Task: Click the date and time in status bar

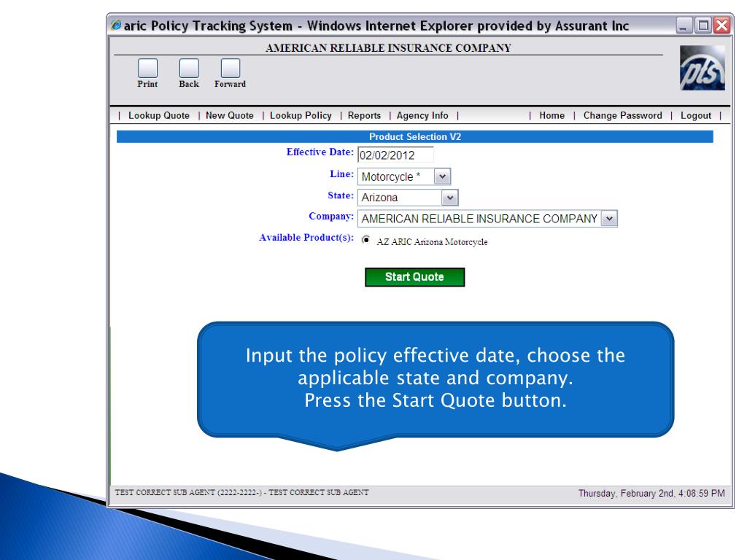Action: [651, 494]
